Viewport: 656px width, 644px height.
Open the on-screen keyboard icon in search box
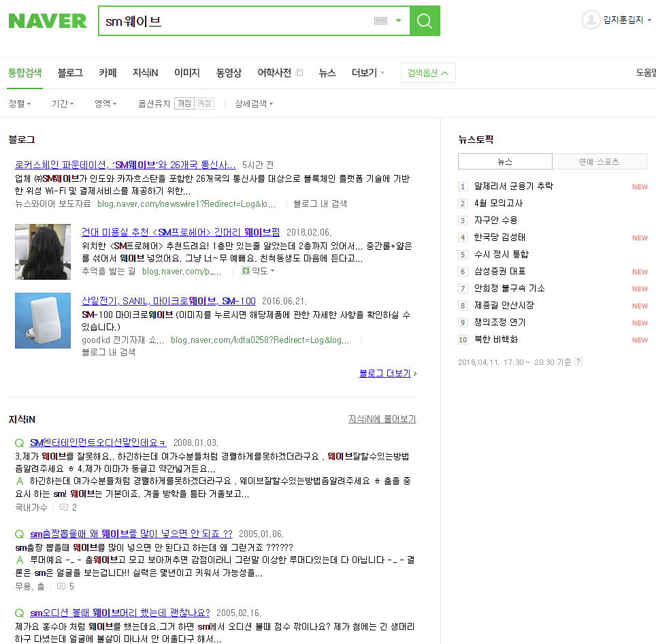380,20
